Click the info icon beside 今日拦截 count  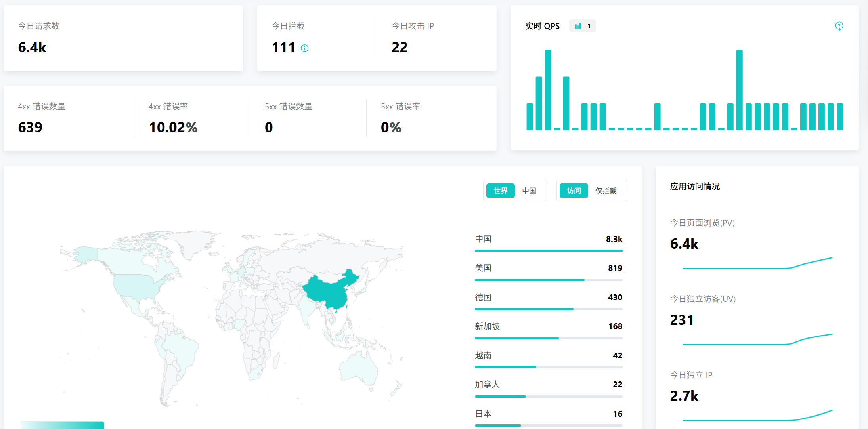304,48
